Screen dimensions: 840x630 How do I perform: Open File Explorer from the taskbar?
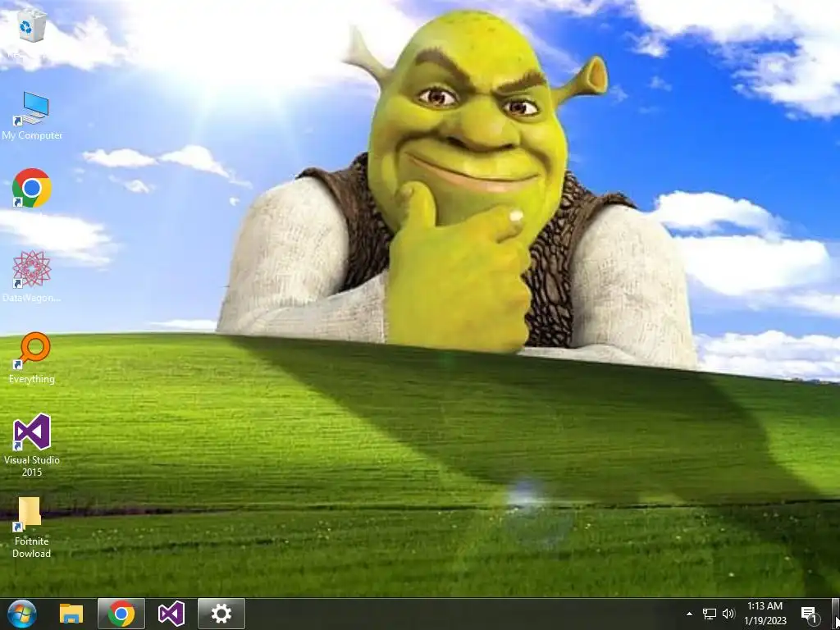(x=71, y=614)
